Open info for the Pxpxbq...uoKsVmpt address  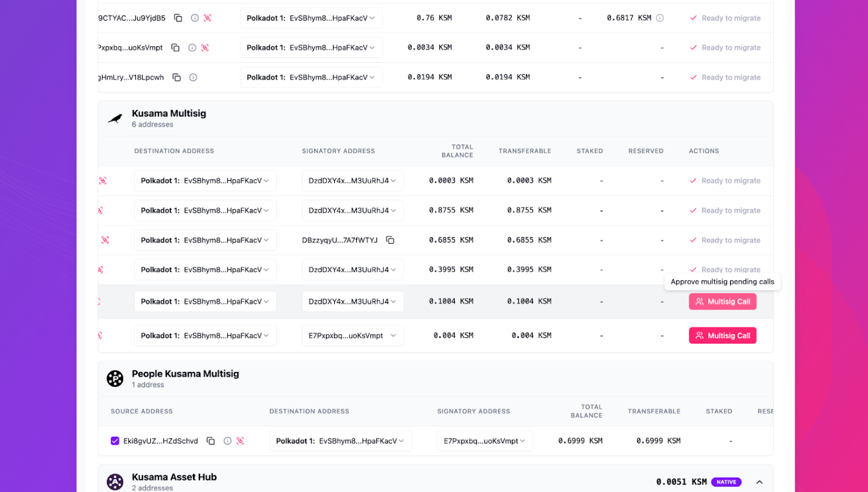[192, 48]
